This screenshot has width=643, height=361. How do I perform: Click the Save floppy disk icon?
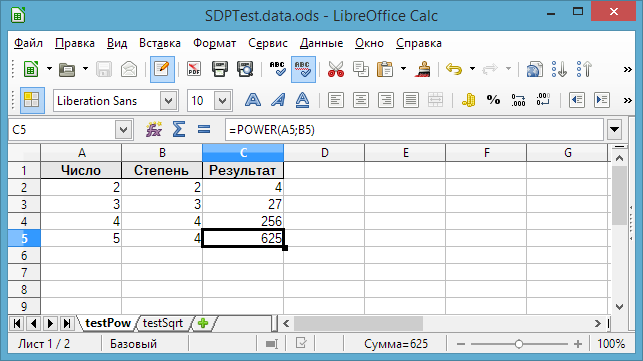point(104,69)
